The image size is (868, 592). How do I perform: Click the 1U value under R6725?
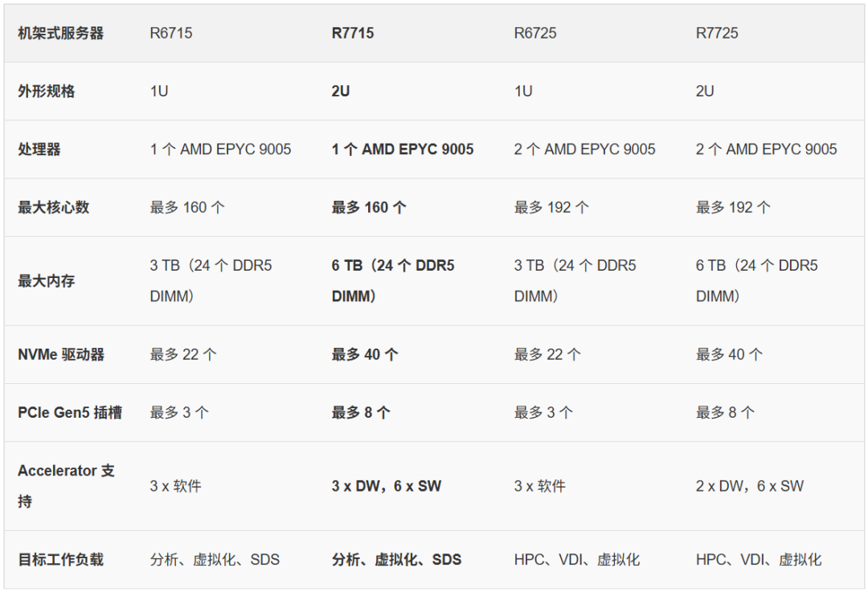(x=523, y=92)
